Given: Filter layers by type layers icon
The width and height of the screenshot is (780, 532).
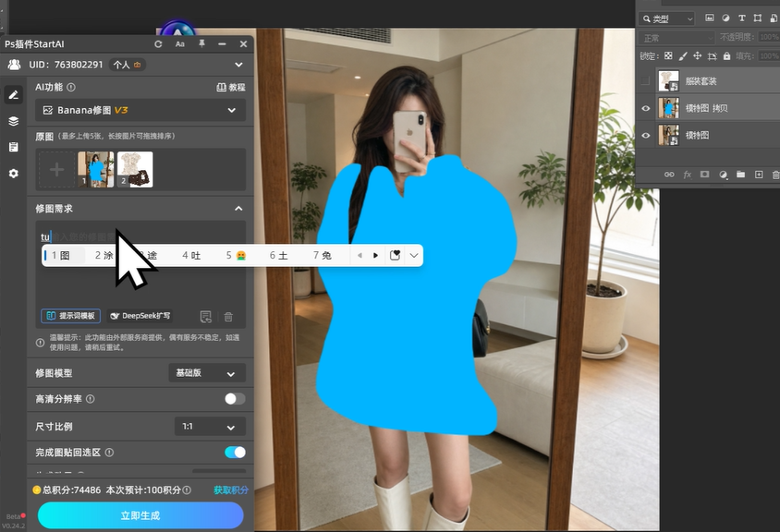Looking at the screenshot, I should 742,18.
